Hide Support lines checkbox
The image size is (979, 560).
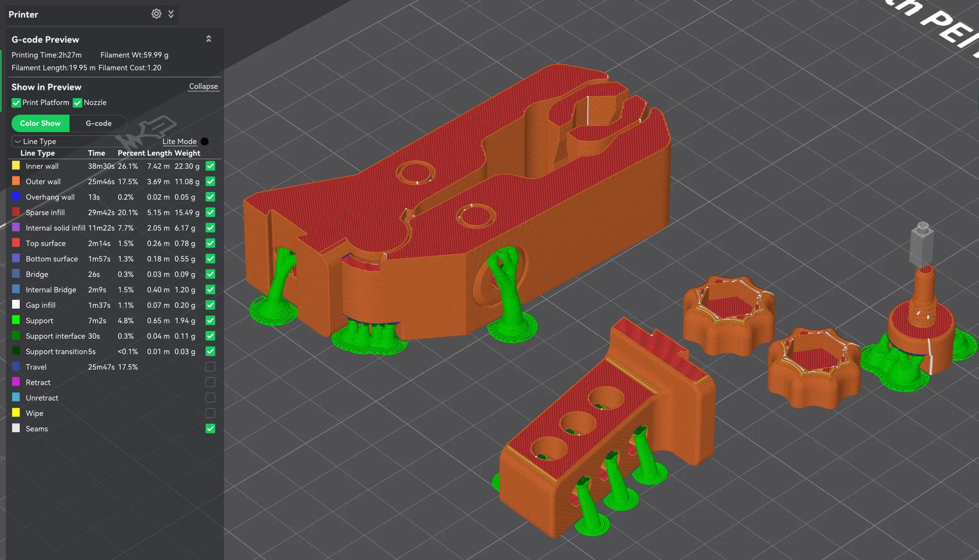point(210,321)
